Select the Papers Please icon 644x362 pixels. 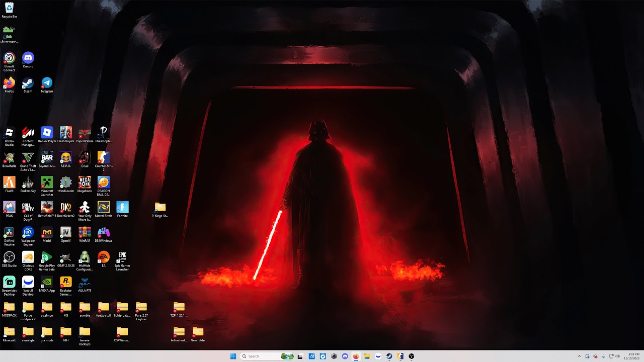tap(85, 135)
